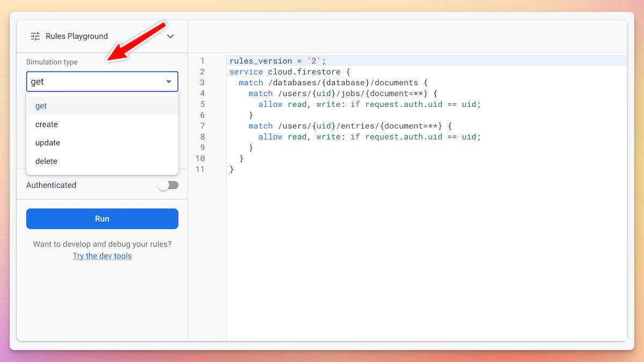Open the Simulation type dropdown arrow

pos(169,82)
